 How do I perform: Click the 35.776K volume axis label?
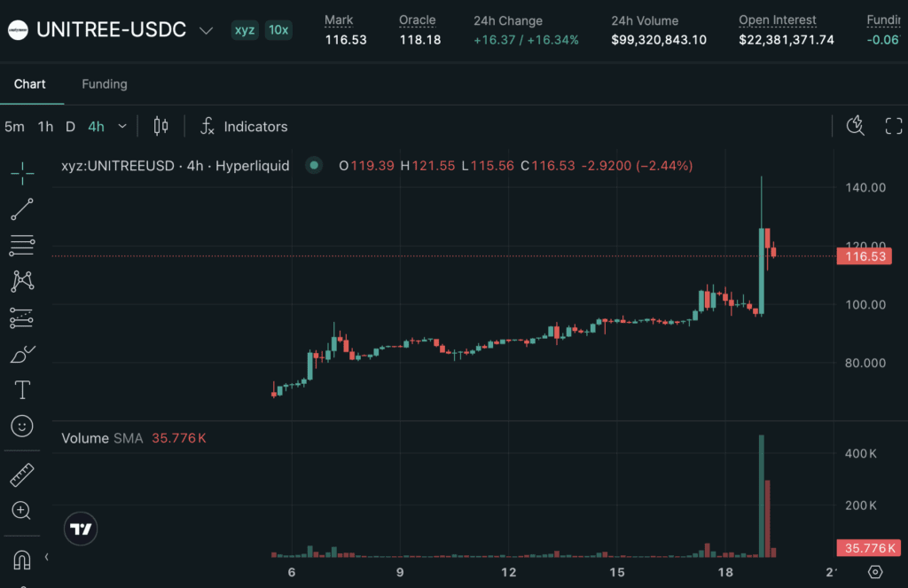(x=869, y=548)
